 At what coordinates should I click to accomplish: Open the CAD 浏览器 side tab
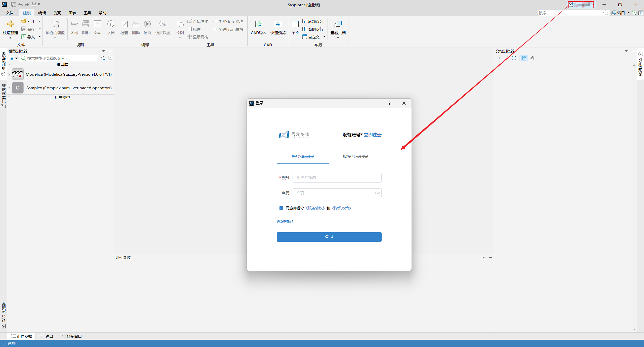click(4, 315)
